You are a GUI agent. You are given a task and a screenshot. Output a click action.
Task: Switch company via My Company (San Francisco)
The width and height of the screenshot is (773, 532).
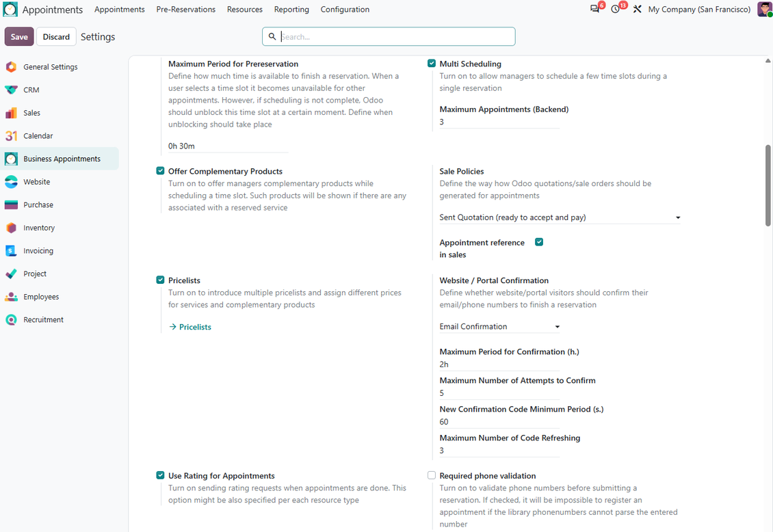click(x=700, y=10)
